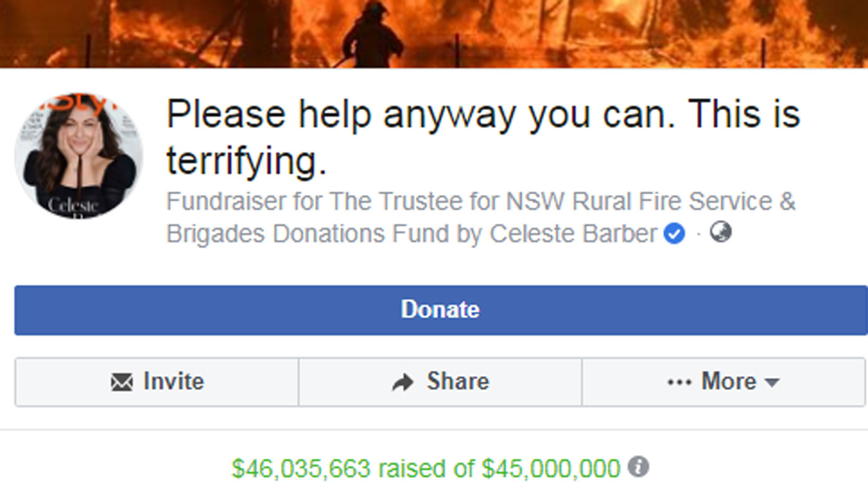The image size is (868, 488).
Task: Click the info icon beside raised amount
Action: [x=639, y=466]
